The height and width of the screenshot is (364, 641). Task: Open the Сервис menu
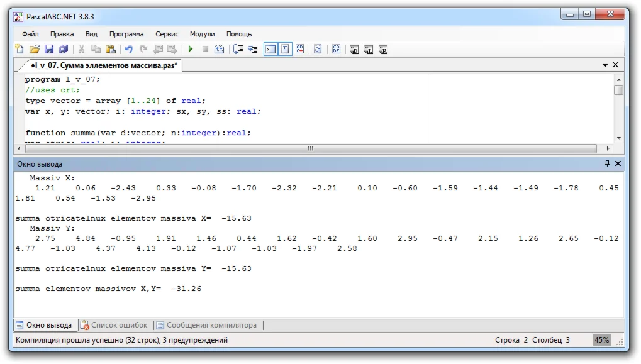click(167, 34)
